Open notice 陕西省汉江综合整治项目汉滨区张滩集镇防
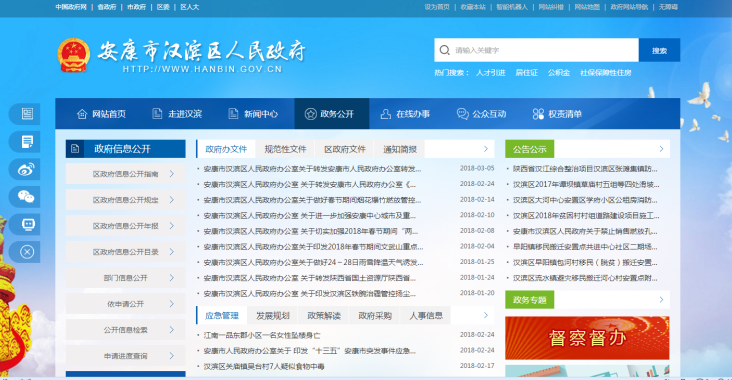The width and height of the screenshot is (732, 380). [584, 169]
